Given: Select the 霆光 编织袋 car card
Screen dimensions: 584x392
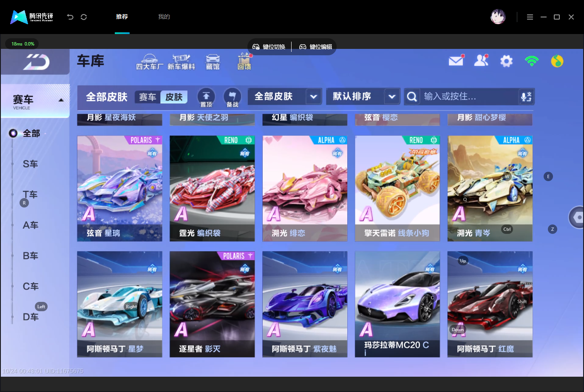Looking at the screenshot, I should pos(212,189).
